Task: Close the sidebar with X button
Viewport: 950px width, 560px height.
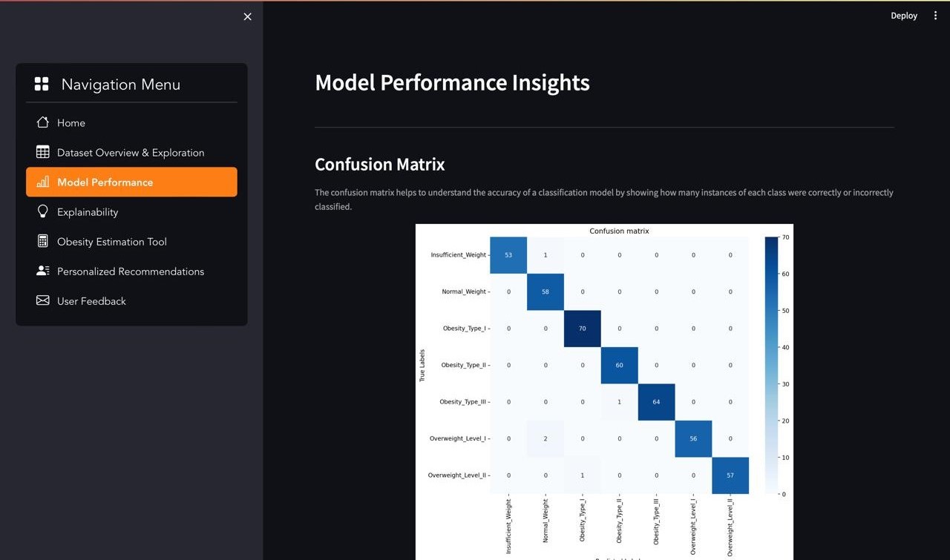Action: coord(247,16)
